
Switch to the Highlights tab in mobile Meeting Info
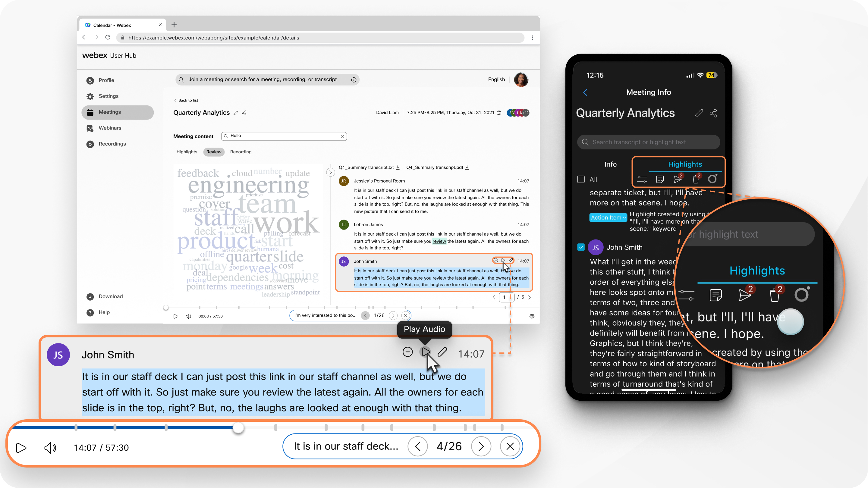click(x=684, y=163)
